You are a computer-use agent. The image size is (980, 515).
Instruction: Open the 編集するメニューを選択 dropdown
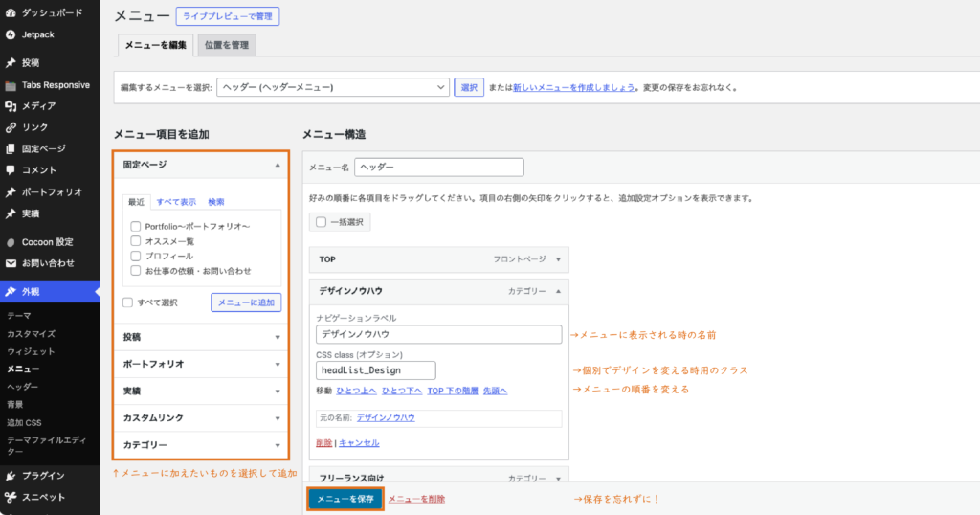pyautogui.click(x=333, y=87)
